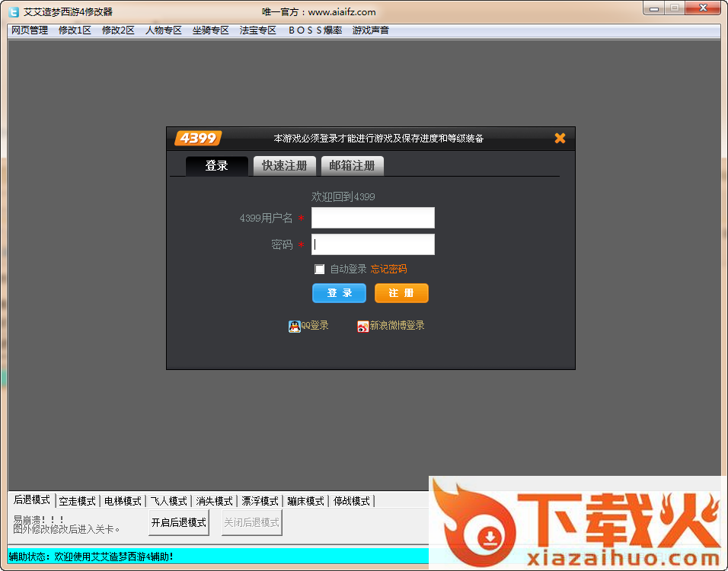Viewport: 728px width, 571px height.
Task: Click the QQ penguin icon
Action: click(295, 327)
